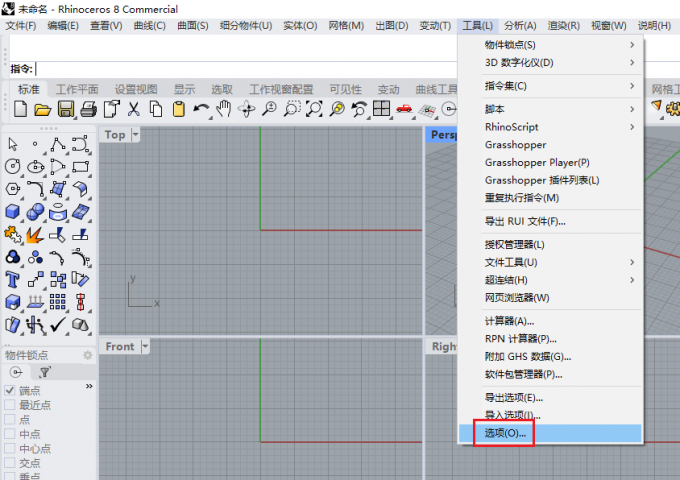
Task: Open 软件包管理器(P)... from the menu
Action: click(550, 374)
